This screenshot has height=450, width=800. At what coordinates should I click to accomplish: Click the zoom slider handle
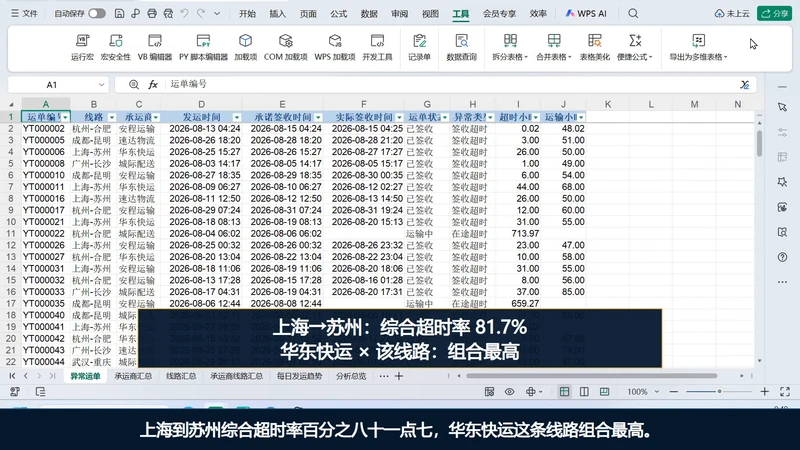719,391
